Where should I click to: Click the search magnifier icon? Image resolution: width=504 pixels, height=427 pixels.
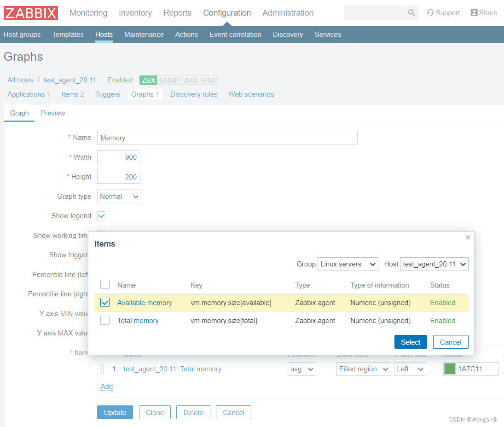coord(411,13)
